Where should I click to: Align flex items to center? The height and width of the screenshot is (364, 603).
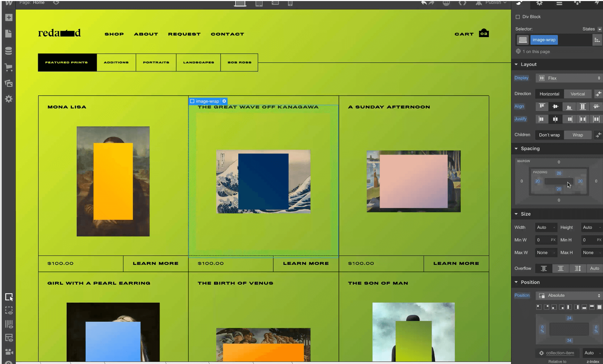tap(555, 106)
